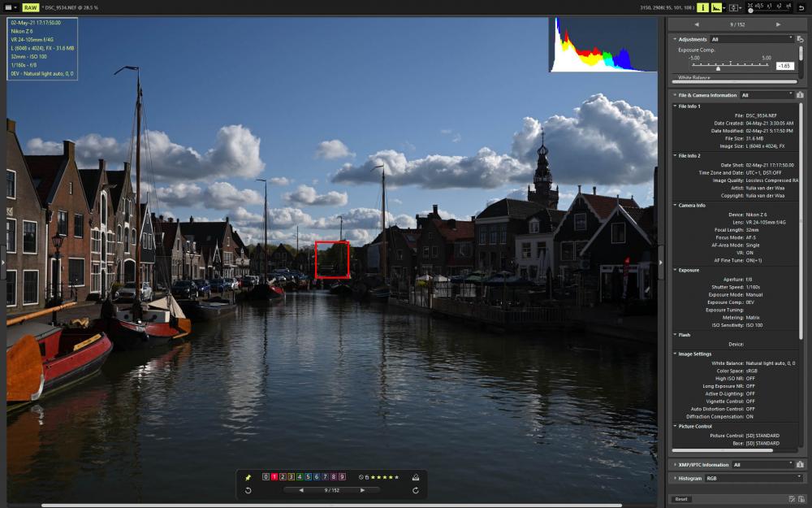Go to previous image in right panel
The image size is (812, 508).
tap(697, 24)
